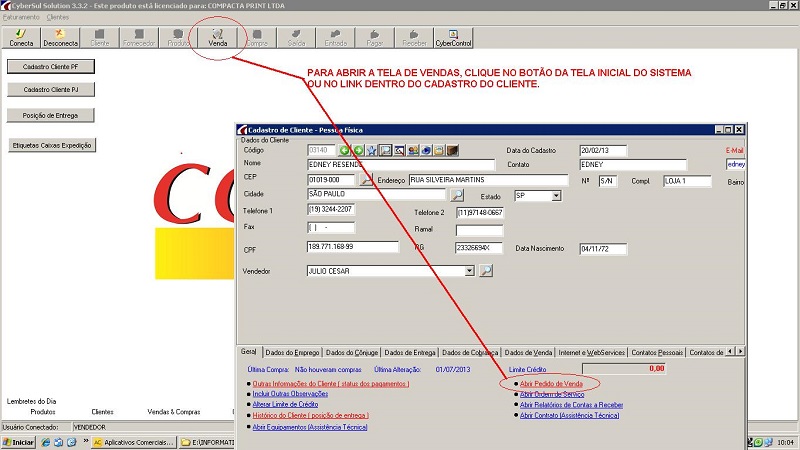Search CEP with the magnifier button
The height and width of the screenshot is (450, 800).
[366, 180]
